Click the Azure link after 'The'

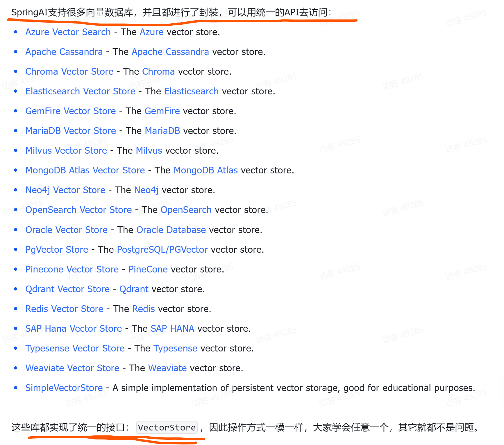click(x=152, y=32)
